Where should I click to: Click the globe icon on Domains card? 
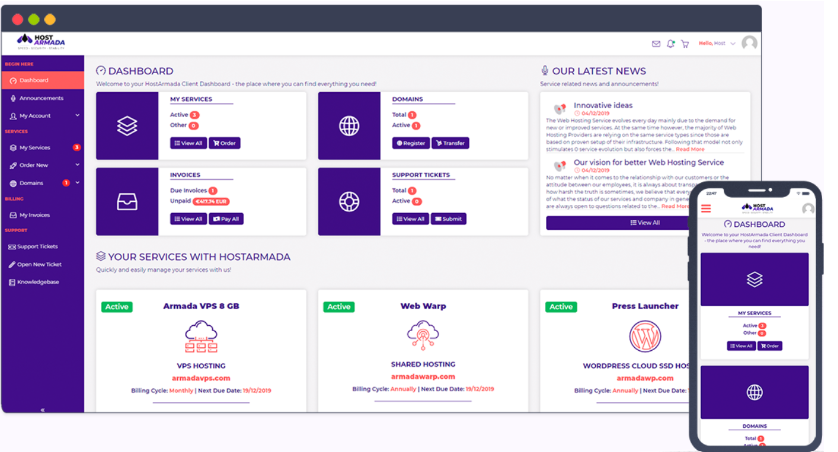coord(349,126)
